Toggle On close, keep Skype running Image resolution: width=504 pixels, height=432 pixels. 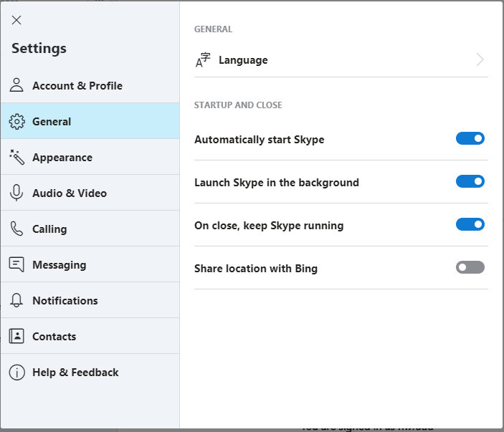(470, 224)
